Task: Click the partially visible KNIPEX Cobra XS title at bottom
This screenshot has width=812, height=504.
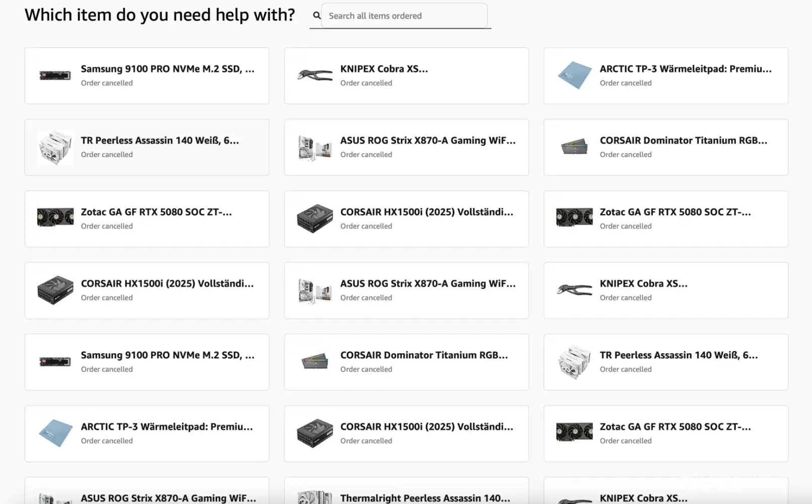Action: [x=643, y=498]
